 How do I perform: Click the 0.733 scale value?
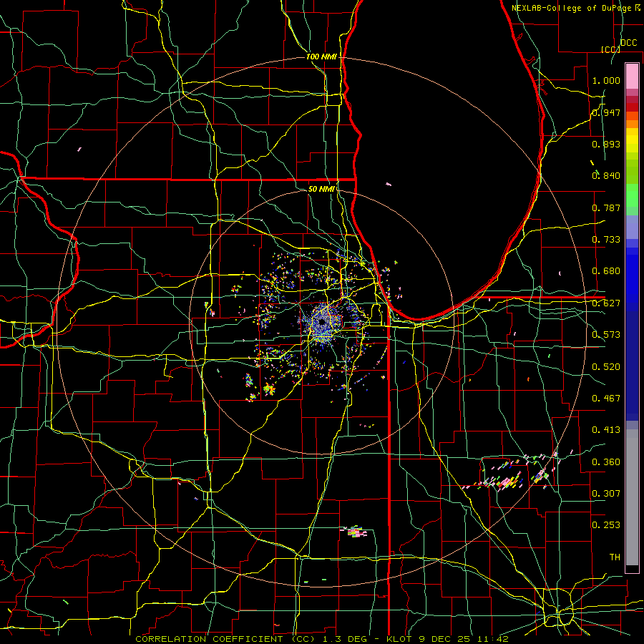click(x=606, y=240)
